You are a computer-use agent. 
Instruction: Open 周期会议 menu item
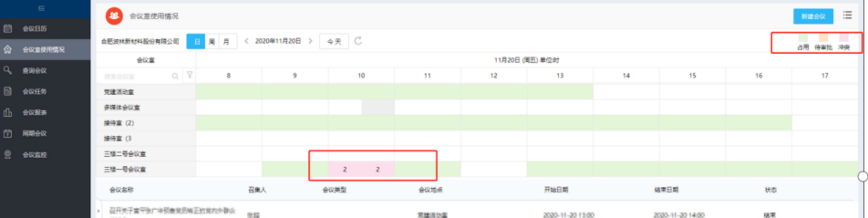pyautogui.click(x=35, y=133)
